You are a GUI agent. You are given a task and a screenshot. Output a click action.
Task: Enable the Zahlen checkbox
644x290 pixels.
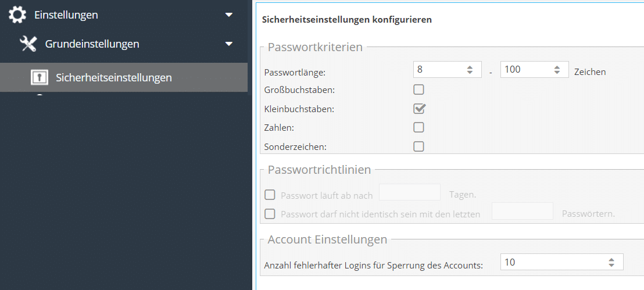(x=418, y=127)
